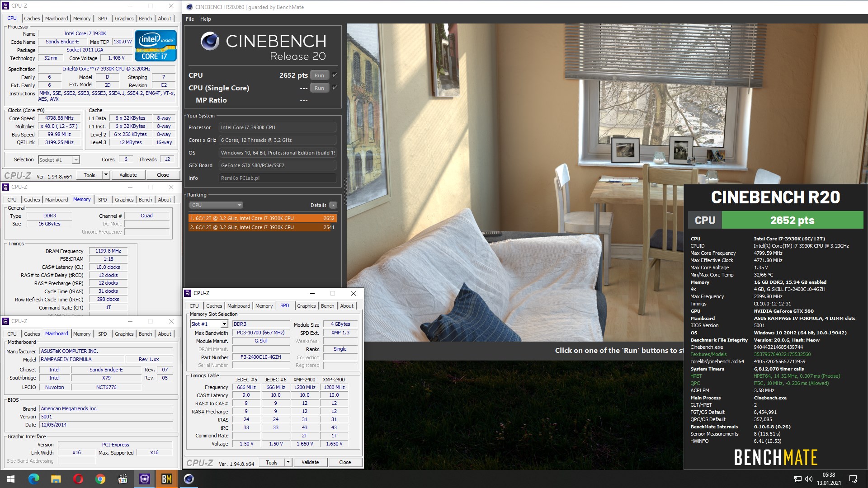
Task: Click the Intel Core i7 logo in CPU-Z
Action: tap(156, 46)
